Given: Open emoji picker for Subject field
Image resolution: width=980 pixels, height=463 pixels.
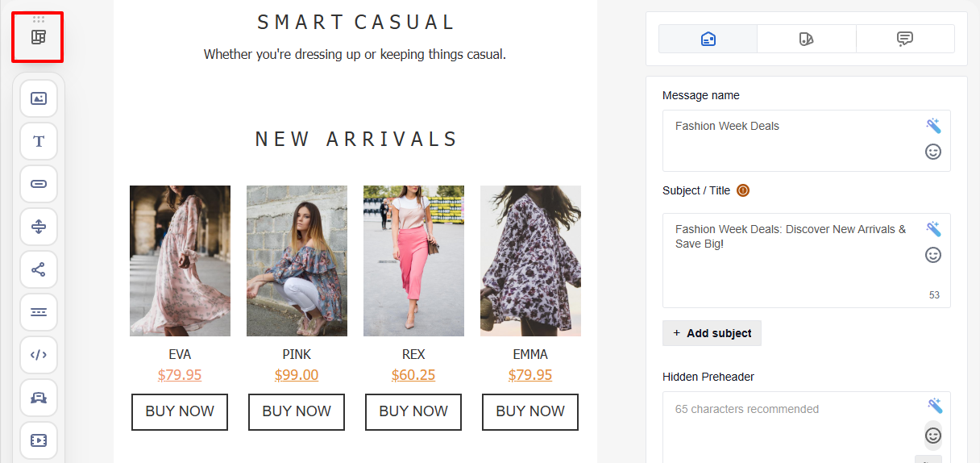Looking at the screenshot, I should (x=933, y=255).
